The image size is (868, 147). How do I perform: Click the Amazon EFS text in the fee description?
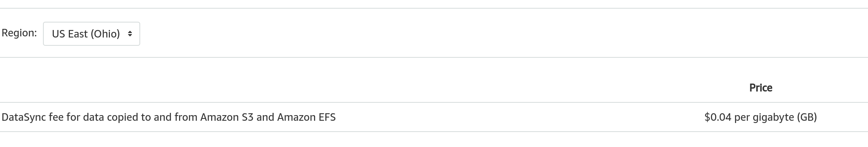pyautogui.click(x=307, y=117)
